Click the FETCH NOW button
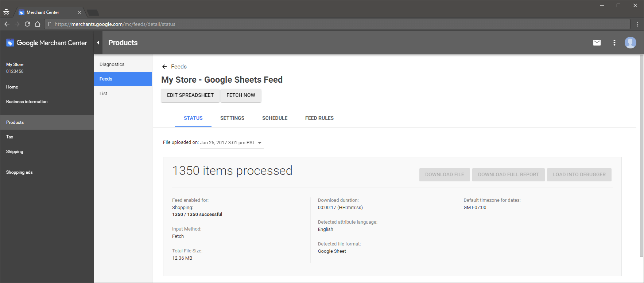Screen dimensions: 644x283 [x=241, y=95]
